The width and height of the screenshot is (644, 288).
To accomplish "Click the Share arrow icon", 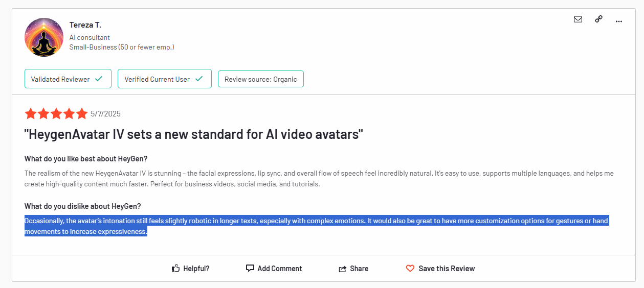I will [343, 269].
